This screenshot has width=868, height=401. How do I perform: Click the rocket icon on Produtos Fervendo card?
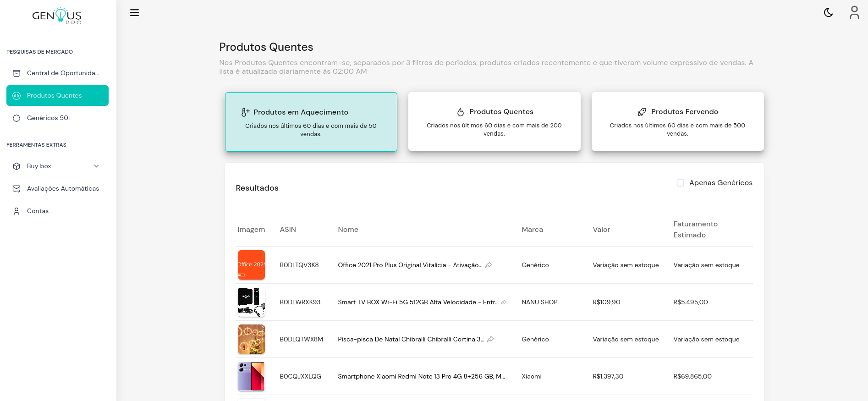pos(642,112)
